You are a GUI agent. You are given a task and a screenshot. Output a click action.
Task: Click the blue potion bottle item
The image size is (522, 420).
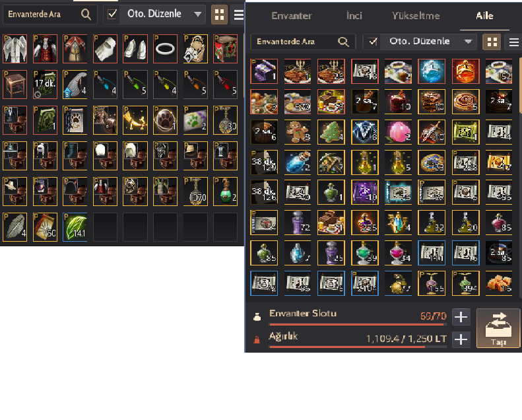[x=298, y=162]
